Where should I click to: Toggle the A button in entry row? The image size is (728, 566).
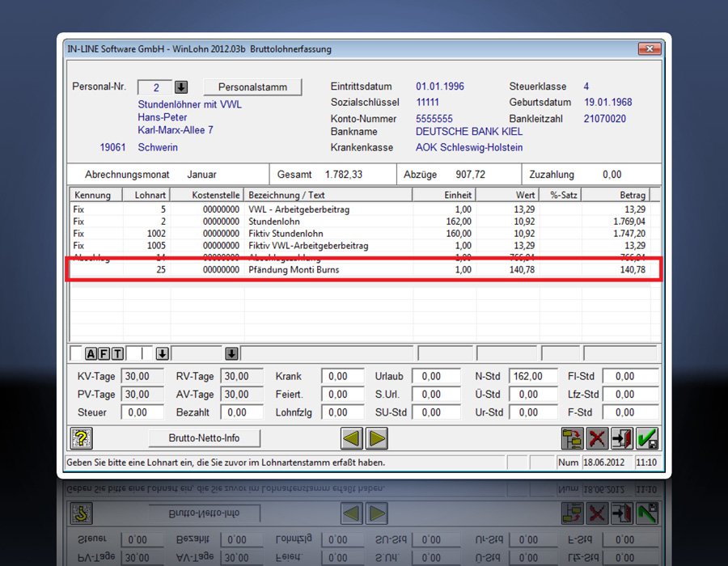[91, 353]
